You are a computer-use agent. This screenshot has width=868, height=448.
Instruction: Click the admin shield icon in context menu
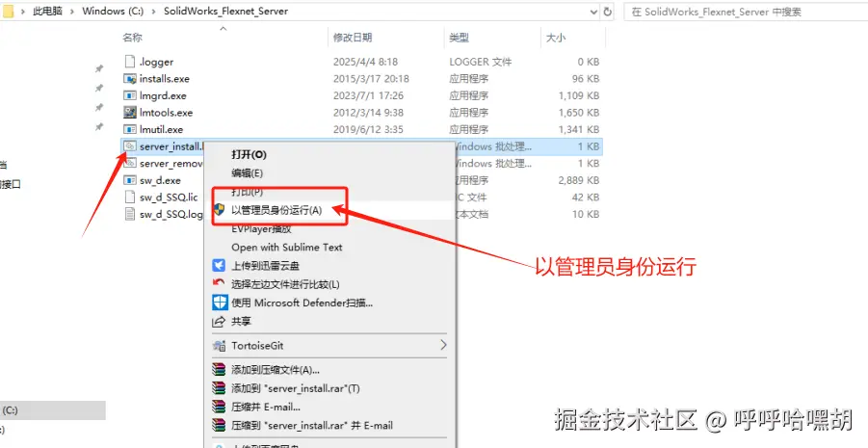coord(220,210)
